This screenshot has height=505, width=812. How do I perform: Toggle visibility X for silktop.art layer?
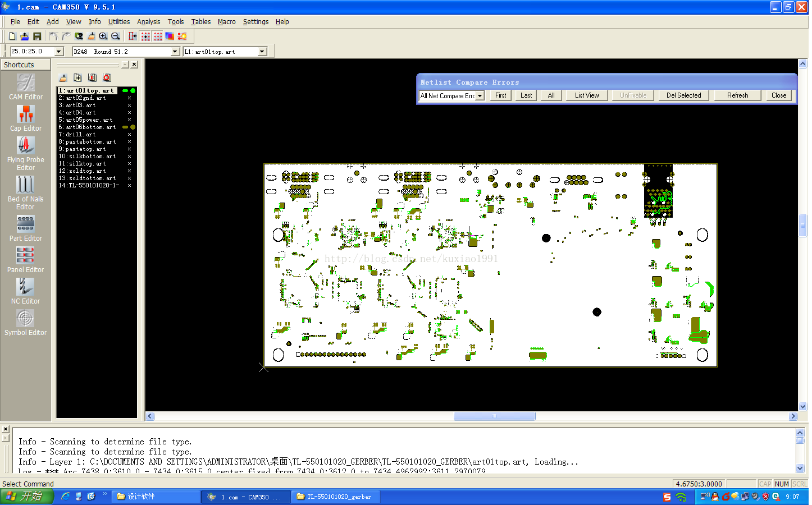tap(129, 163)
